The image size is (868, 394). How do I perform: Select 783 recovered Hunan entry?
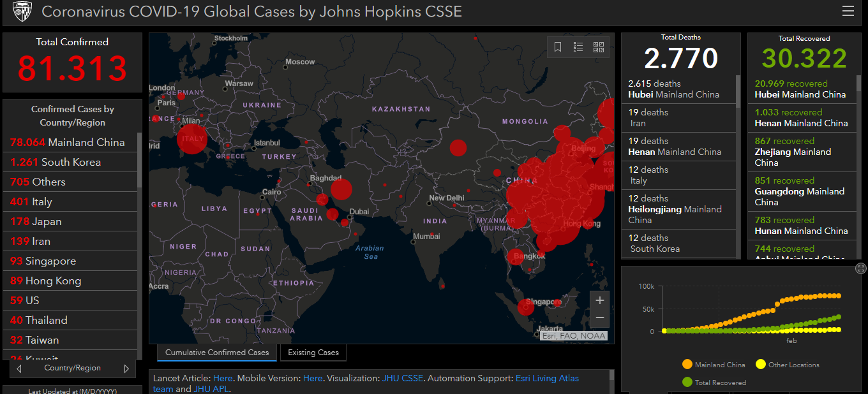point(802,226)
